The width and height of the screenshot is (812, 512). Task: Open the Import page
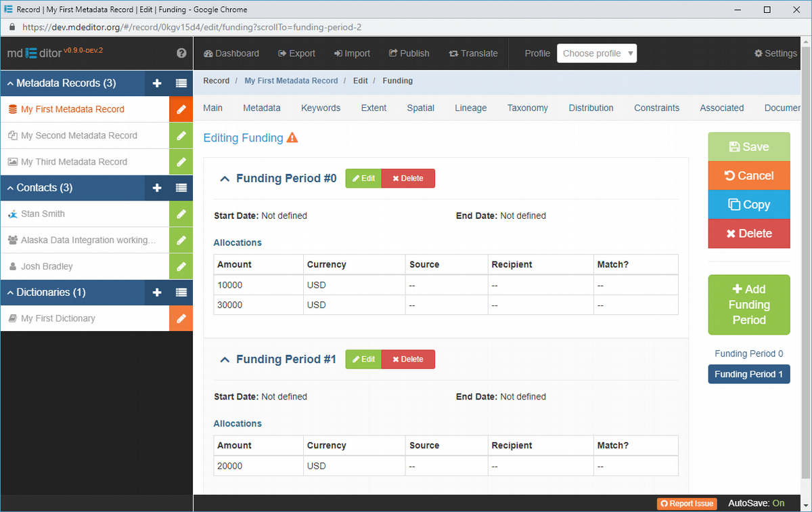coord(352,54)
